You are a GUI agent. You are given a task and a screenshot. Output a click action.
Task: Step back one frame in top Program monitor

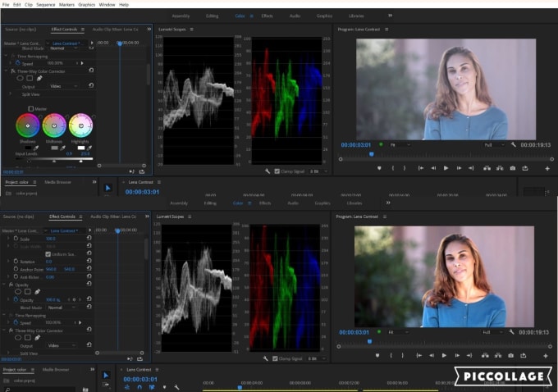pyautogui.click(x=433, y=168)
